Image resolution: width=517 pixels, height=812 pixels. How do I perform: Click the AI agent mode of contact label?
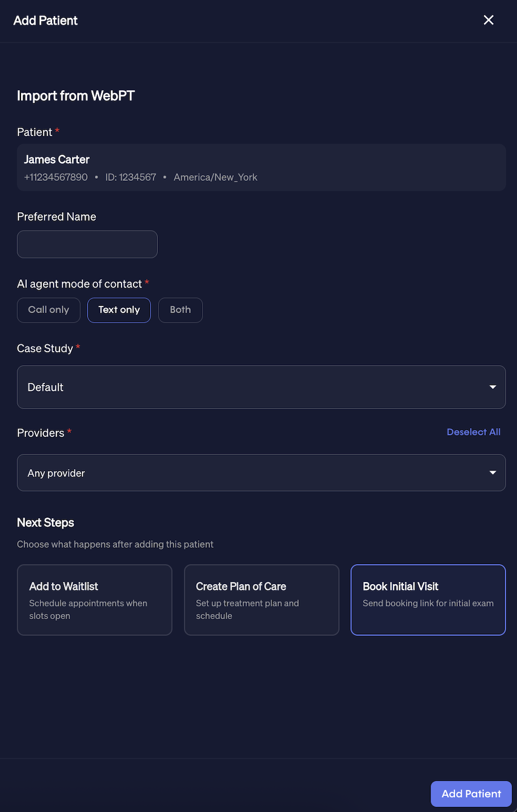click(x=79, y=284)
